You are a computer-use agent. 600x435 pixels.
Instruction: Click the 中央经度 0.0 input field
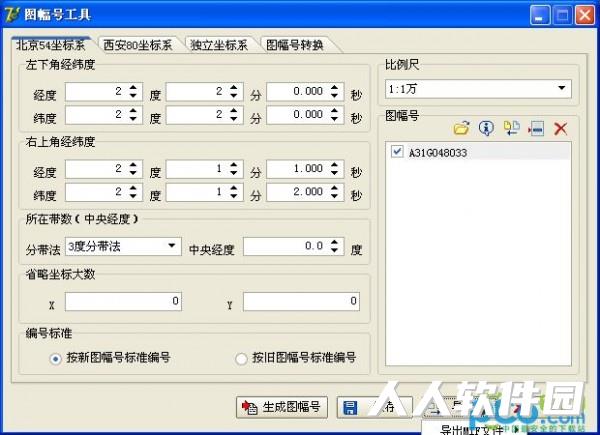point(293,246)
